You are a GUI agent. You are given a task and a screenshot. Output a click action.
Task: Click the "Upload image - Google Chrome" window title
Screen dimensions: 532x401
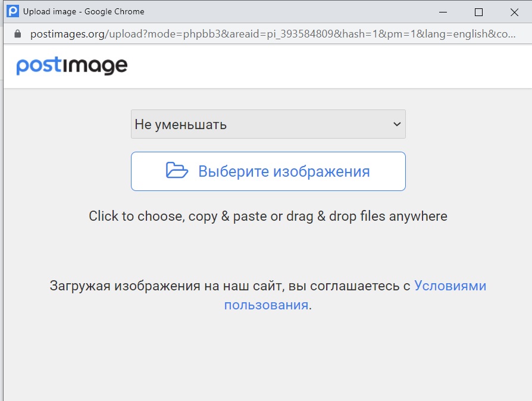pos(83,11)
